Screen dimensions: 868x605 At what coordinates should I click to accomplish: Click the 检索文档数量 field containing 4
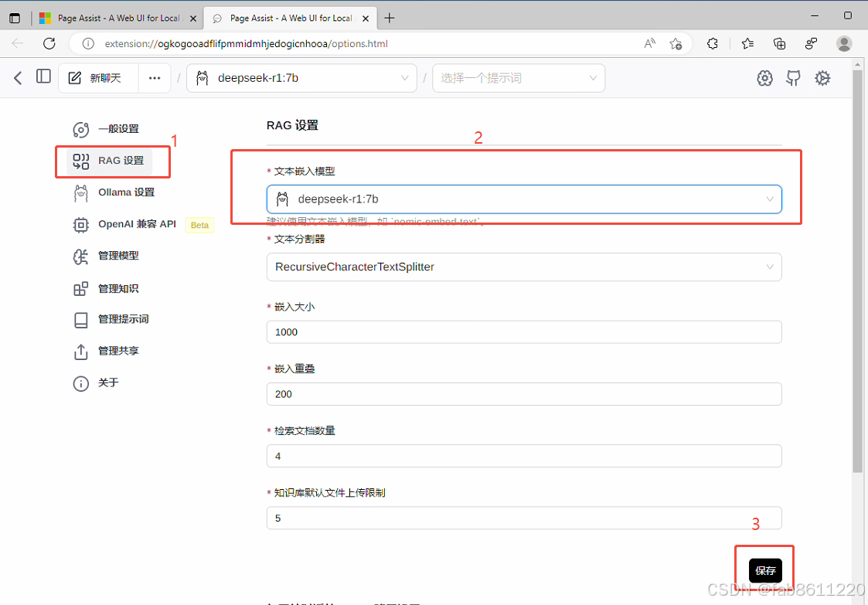point(524,456)
